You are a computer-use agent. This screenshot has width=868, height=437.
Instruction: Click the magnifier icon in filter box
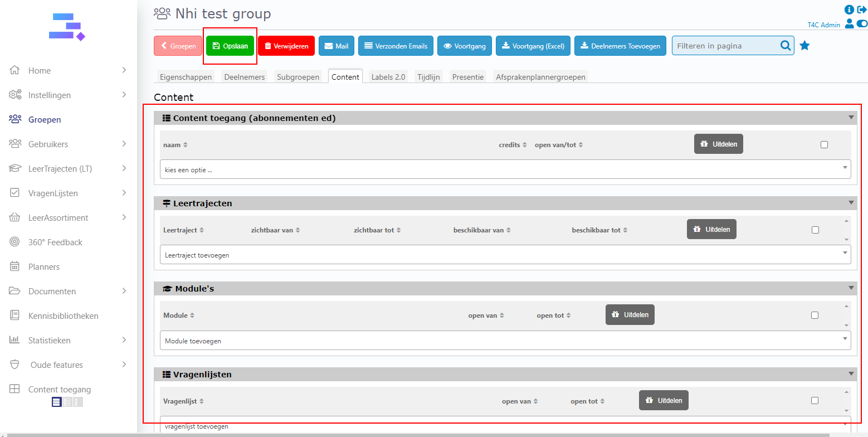pyautogui.click(x=786, y=46)
